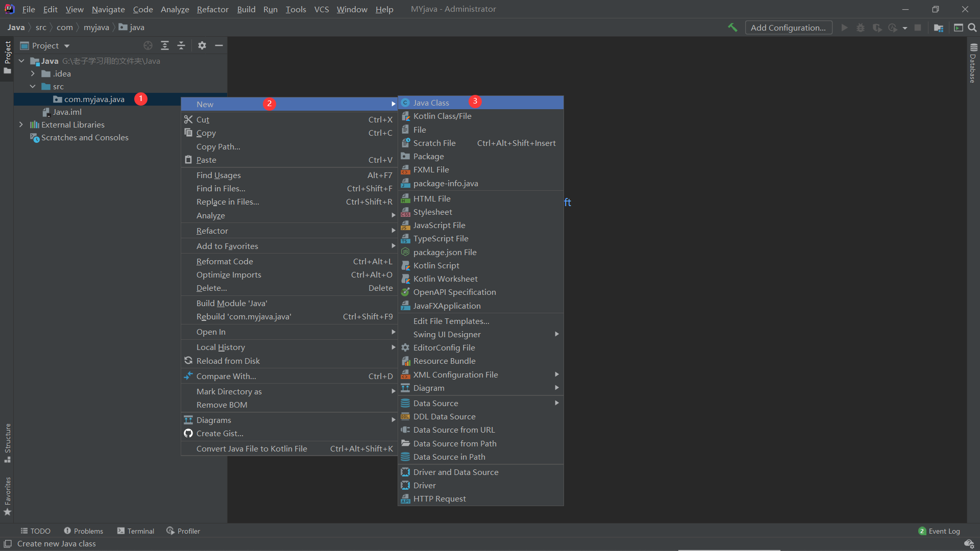
Task: Select Java Class from New submenu
Action: [431, 103]
